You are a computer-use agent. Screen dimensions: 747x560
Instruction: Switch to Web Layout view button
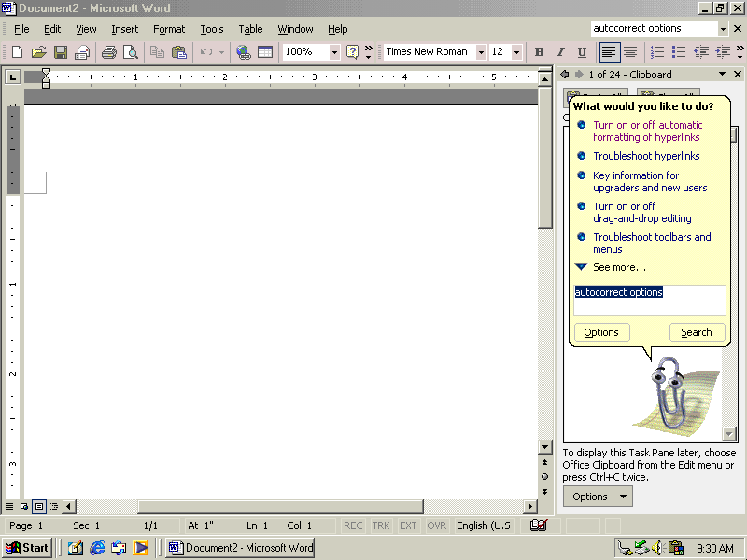(x=24, y=506)
